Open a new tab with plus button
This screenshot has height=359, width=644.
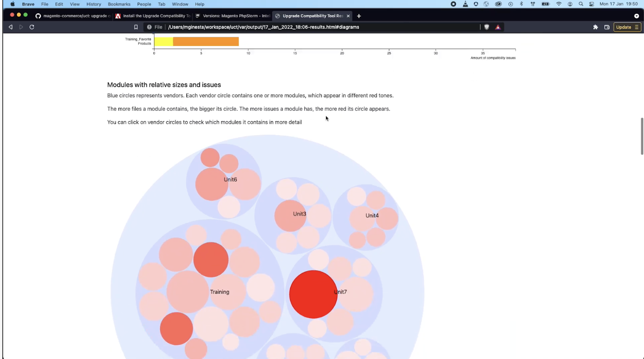[x=359, y=16]
